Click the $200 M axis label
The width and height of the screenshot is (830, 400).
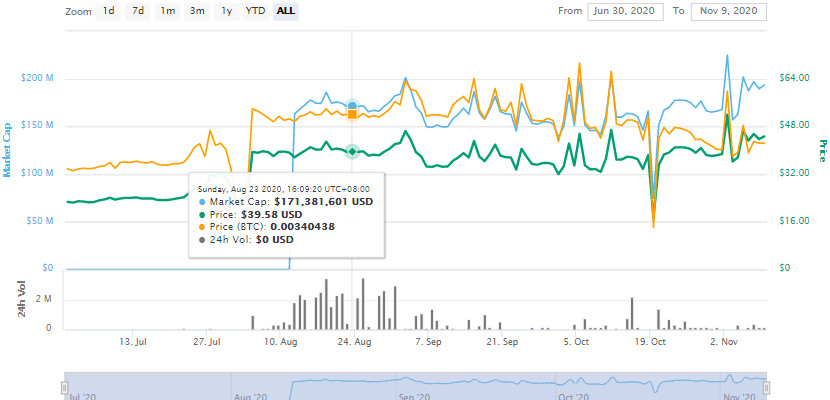[x=37, y=78]
